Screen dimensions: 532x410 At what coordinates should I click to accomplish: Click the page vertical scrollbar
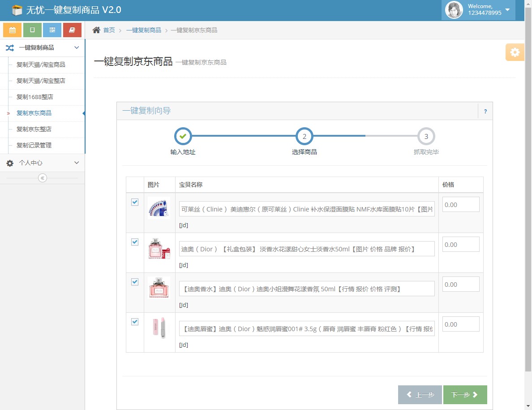coord(528,190)
